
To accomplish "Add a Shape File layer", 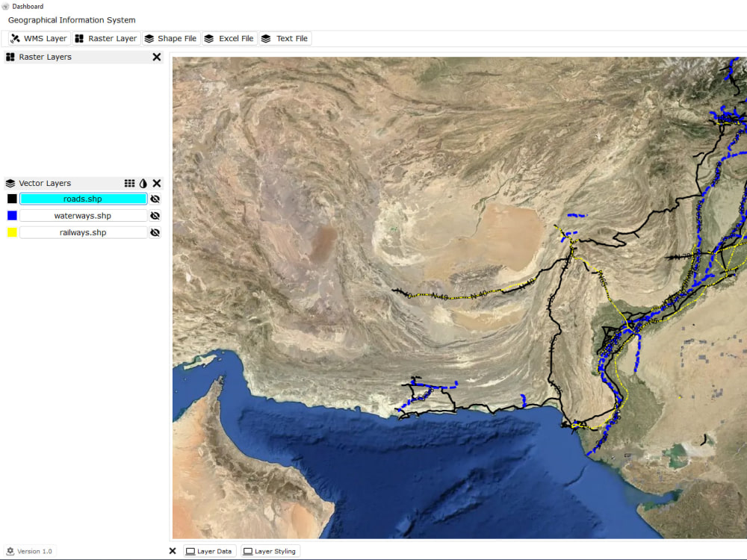I will (x=170, y=39).
